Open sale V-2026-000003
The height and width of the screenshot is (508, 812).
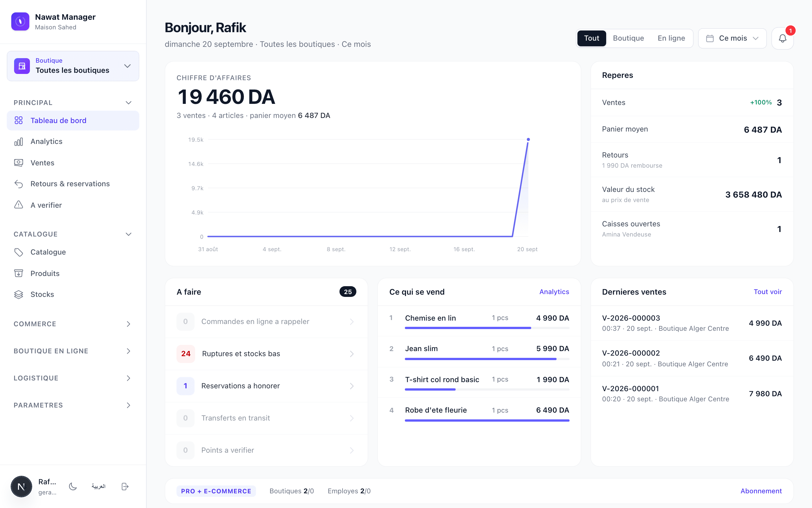(x=692, y=323)
